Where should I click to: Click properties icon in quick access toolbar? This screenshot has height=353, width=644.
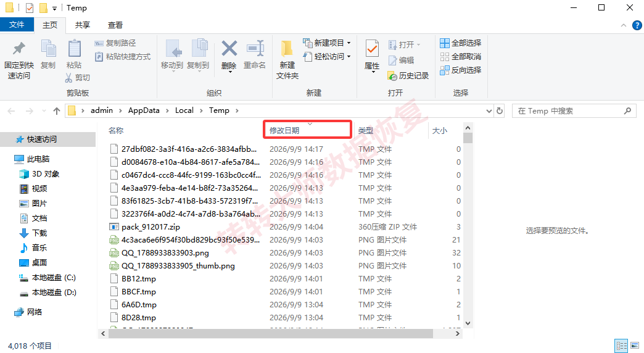pos(30,8)
